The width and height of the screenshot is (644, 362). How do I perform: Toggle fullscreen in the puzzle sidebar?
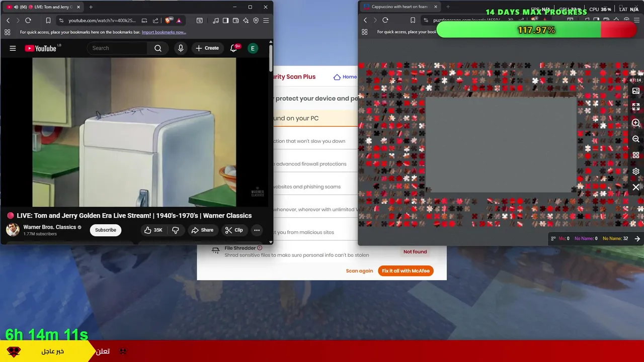pyautogui.click(x=636, y=107)
